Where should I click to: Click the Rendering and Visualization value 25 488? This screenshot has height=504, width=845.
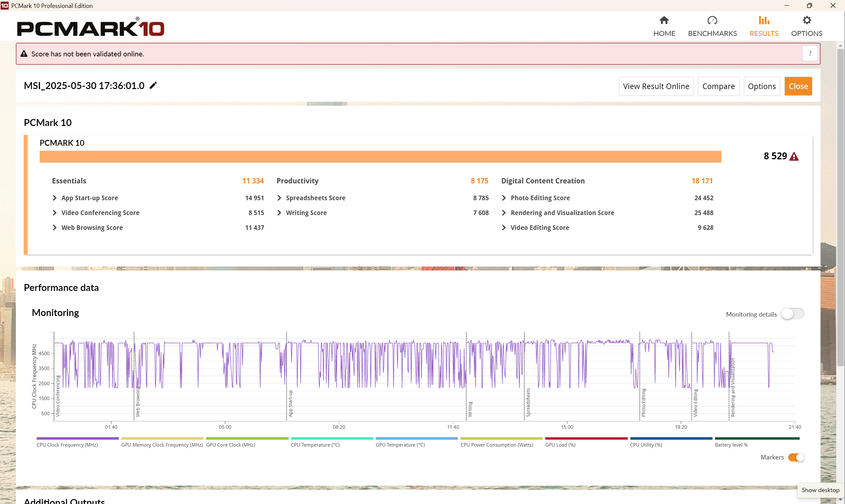coord(704,213)
